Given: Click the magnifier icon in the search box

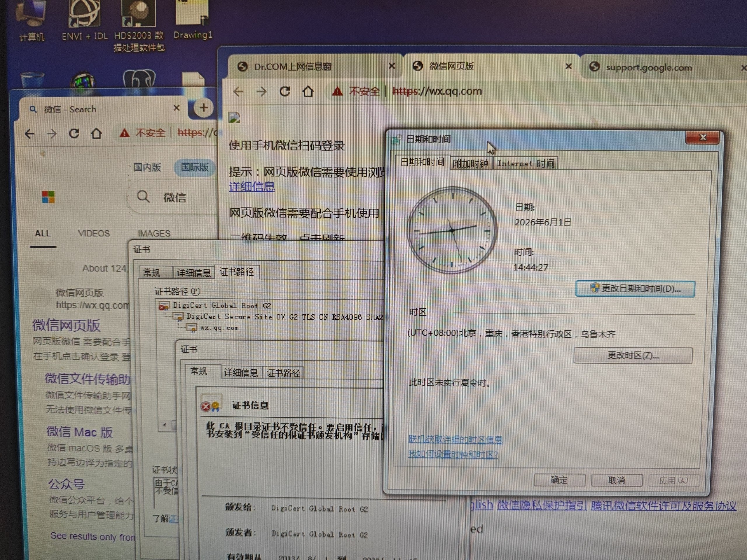Looking at the screenshot, I should click(143, 197).
